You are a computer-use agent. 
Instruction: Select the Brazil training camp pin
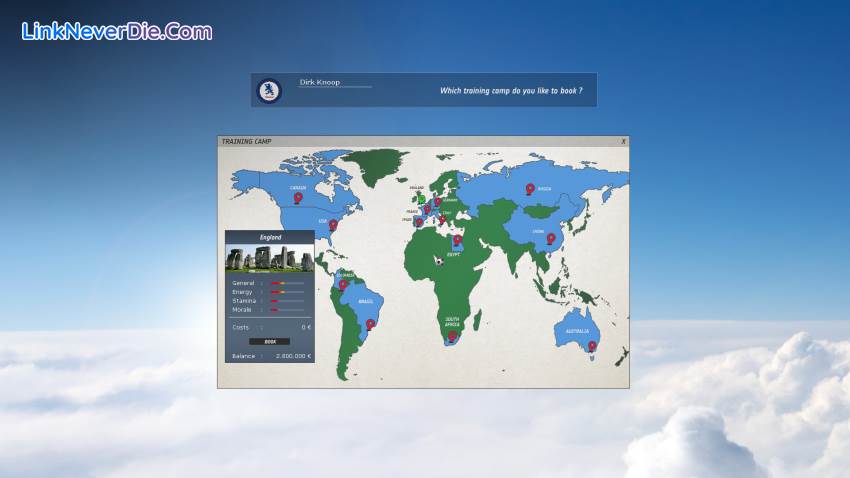(370, 324)
